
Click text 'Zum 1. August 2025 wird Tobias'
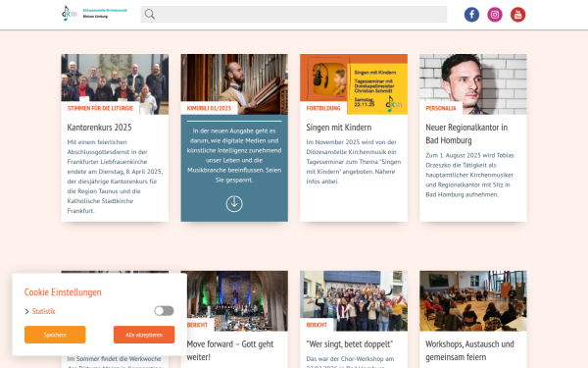pyautogui.click(x=469, y=155)
